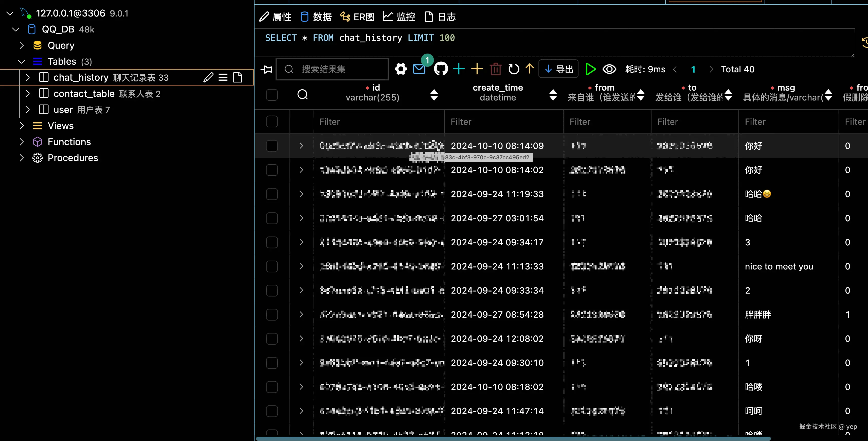Check the select-all checkbox in header

click(x=272, y=95)
